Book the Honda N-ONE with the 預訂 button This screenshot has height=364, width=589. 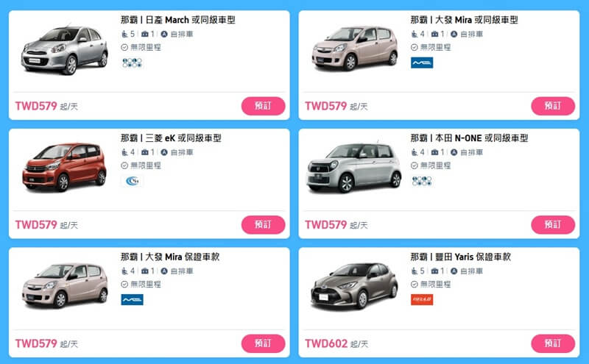[553, 225]
